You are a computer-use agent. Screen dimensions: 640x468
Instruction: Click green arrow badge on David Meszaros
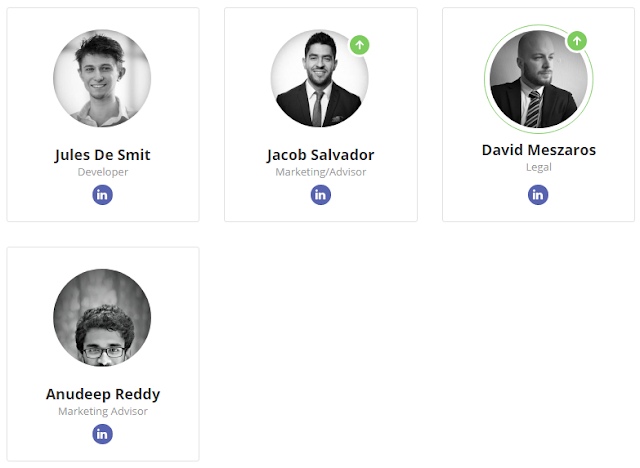[577, 41]
